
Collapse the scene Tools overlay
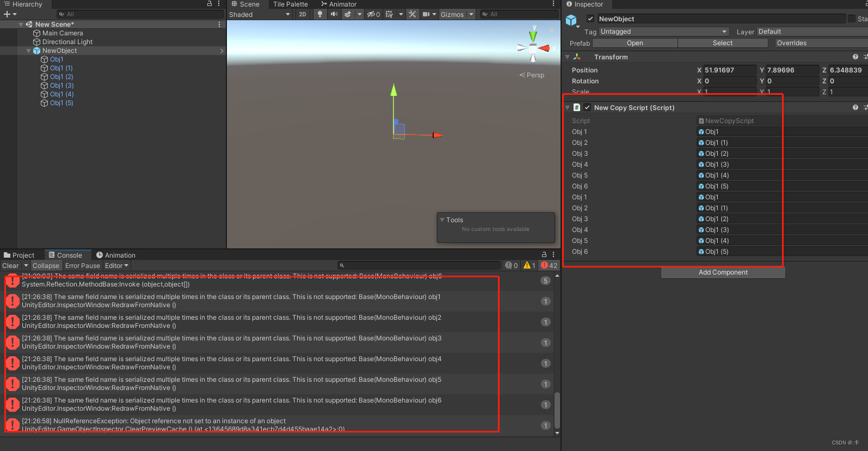(x=442, y=220)
